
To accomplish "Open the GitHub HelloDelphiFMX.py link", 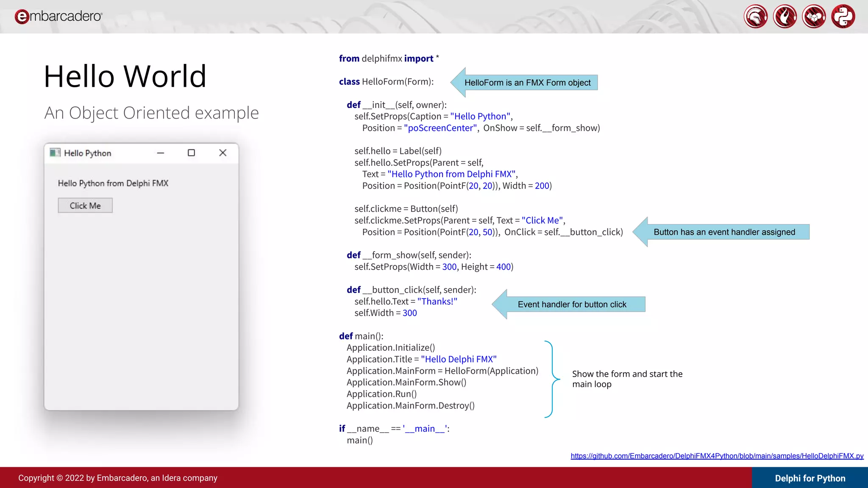I will click(717, 456).
